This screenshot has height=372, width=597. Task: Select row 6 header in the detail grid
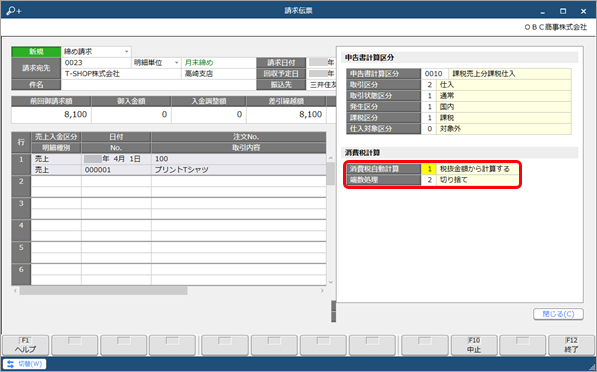(x=21, y=274)
